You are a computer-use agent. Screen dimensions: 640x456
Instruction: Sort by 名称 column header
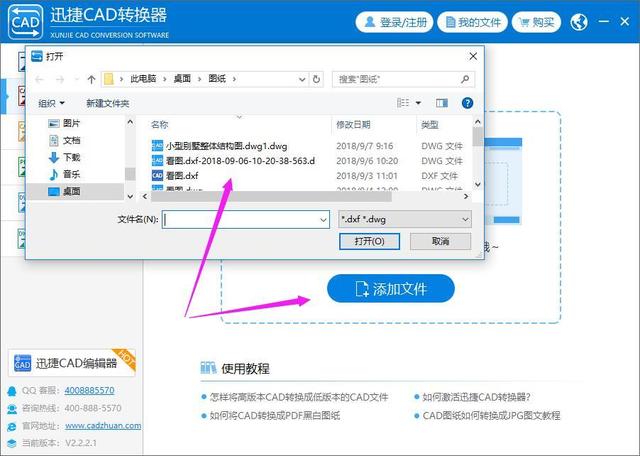pyautogui.click(x=160, y=125)
